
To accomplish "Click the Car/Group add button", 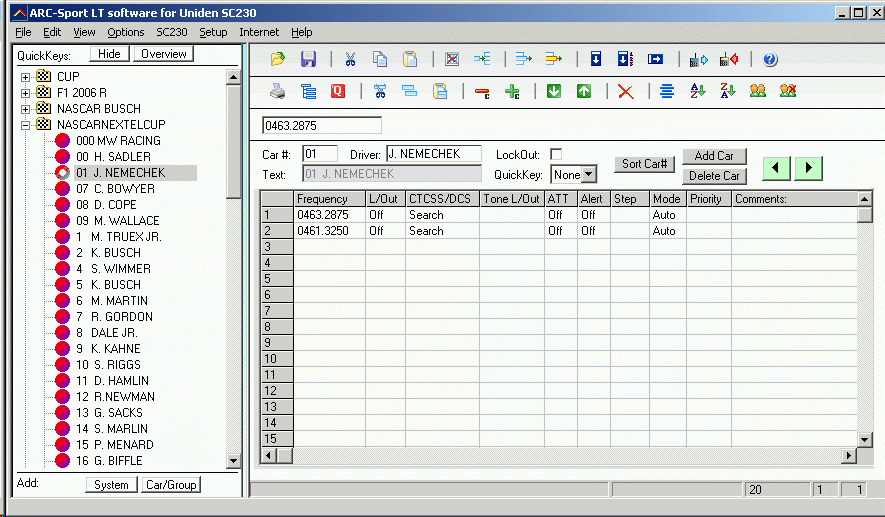I will click(171, 485).
